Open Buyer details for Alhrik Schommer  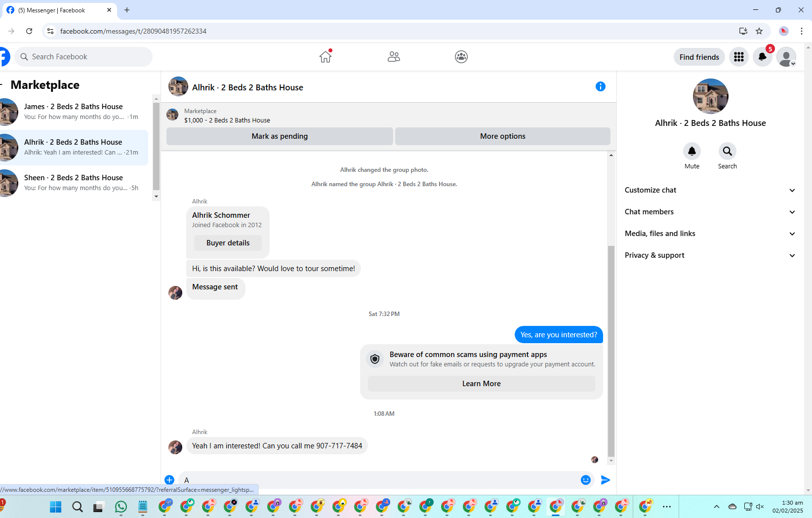click(228, 243)
